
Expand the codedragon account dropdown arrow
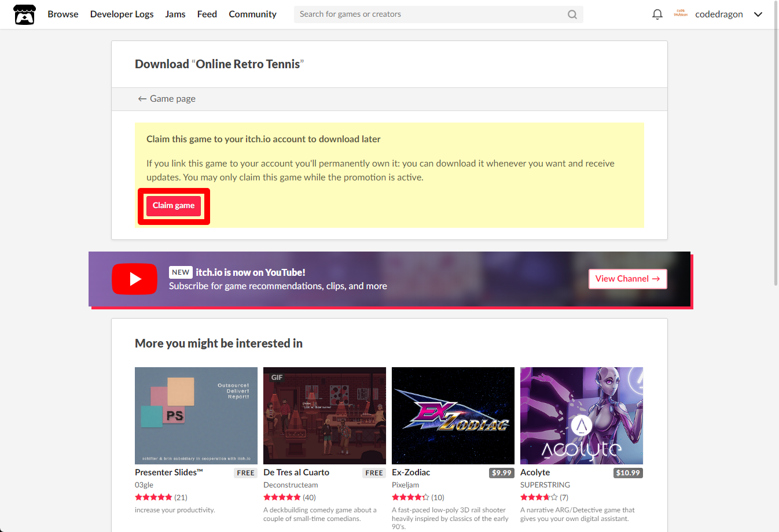[758, 14]
